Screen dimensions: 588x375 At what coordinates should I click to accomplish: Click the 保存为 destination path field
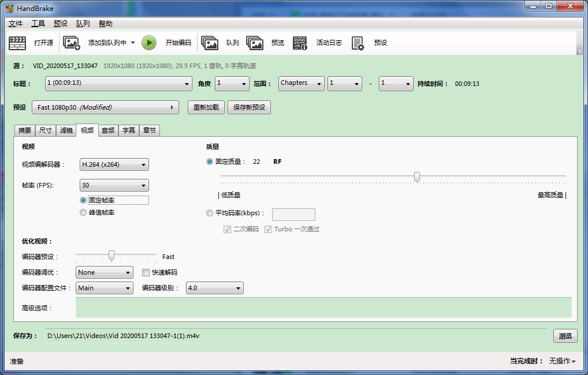(x=296, y=336)
